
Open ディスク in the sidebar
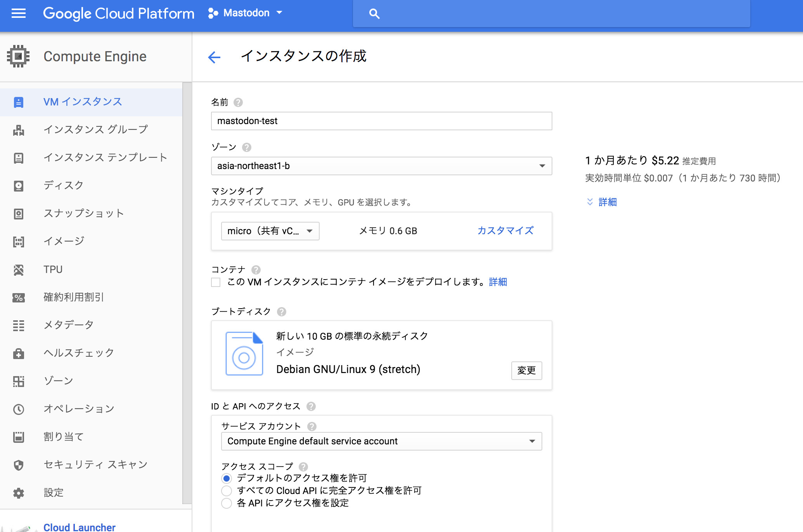click(64, 185)
